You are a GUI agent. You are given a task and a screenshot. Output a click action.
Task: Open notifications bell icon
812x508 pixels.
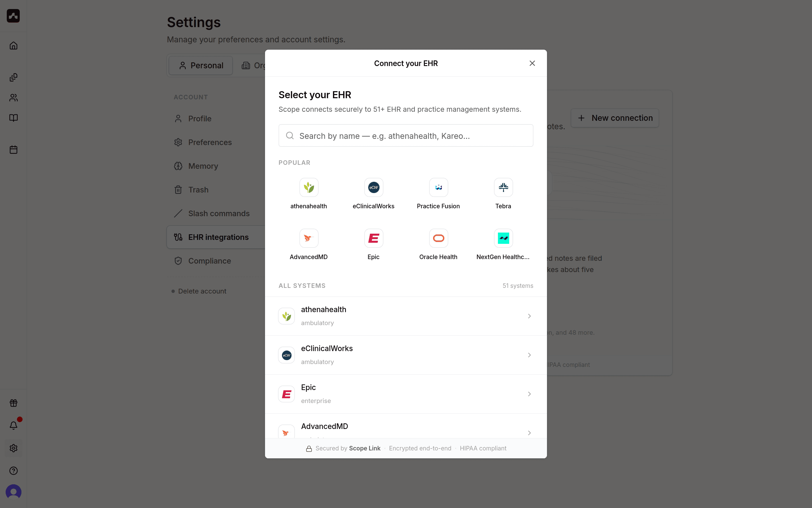[14, 425]
